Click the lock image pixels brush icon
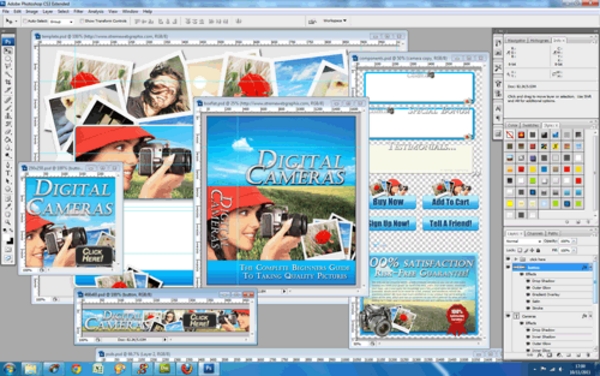Image resolution: width=600 pixels, height=376 pixels. click(x=526, y=250)
